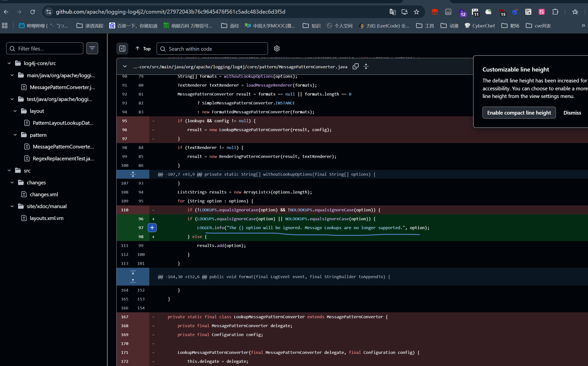
Task: Show more bookmarks overflow chevron
Action: coord(583,25)
